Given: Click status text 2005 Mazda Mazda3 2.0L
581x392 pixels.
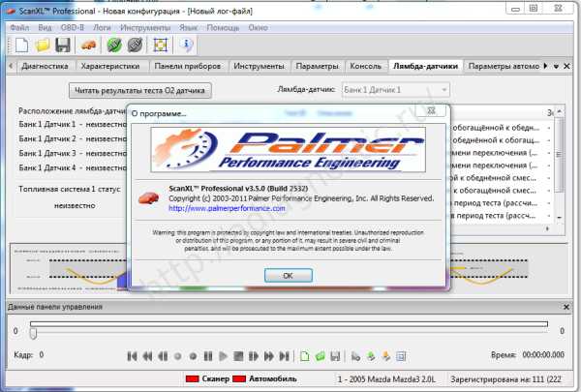Looking at the screenshot, I should pos(386,379).
